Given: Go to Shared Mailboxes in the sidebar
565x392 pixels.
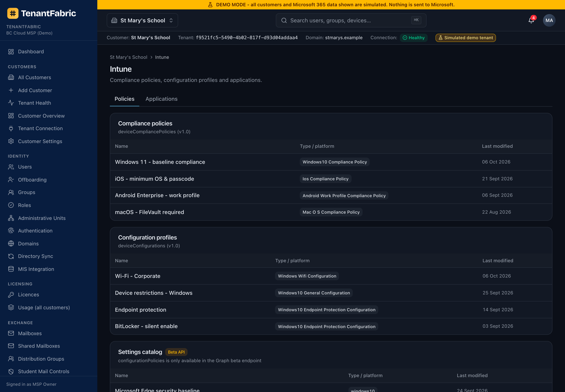Looking at the screenshot, I should coord(39,346).
